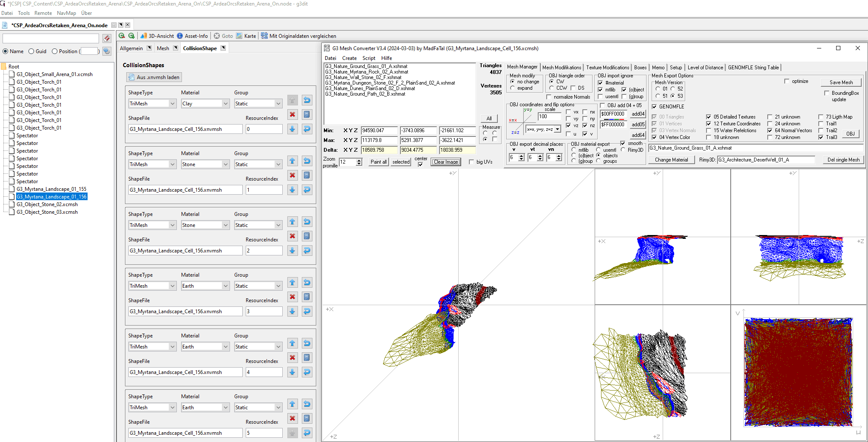This screenshot has height=442, width=868.
Task: Select G3_Object_Stone_02.xcmsh in the tree
Action: coord(47,204)
